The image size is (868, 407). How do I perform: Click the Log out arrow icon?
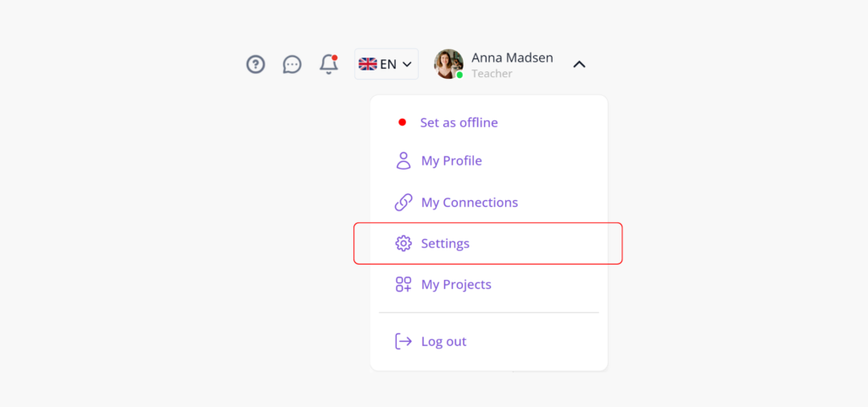403,342
